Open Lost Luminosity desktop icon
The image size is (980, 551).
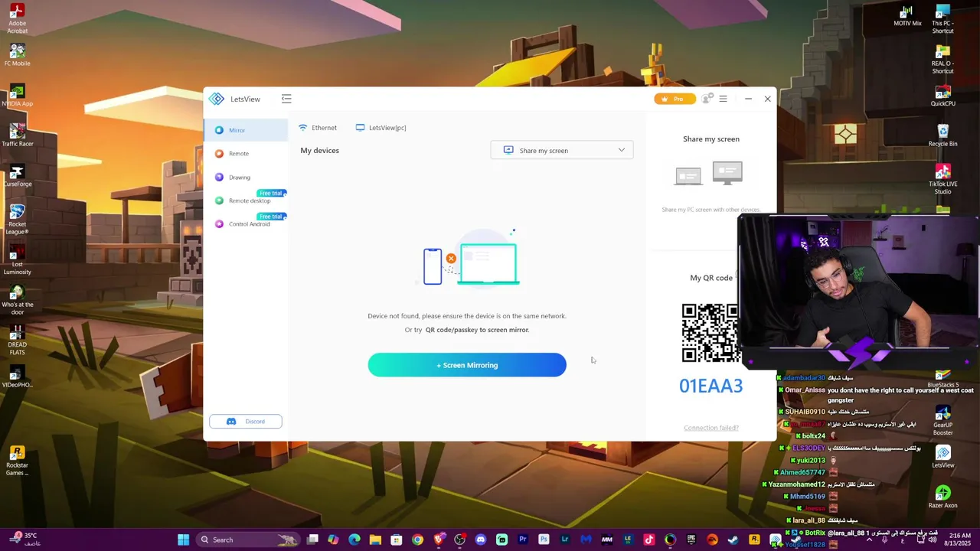pyautogui.click(x=17, y=259)
